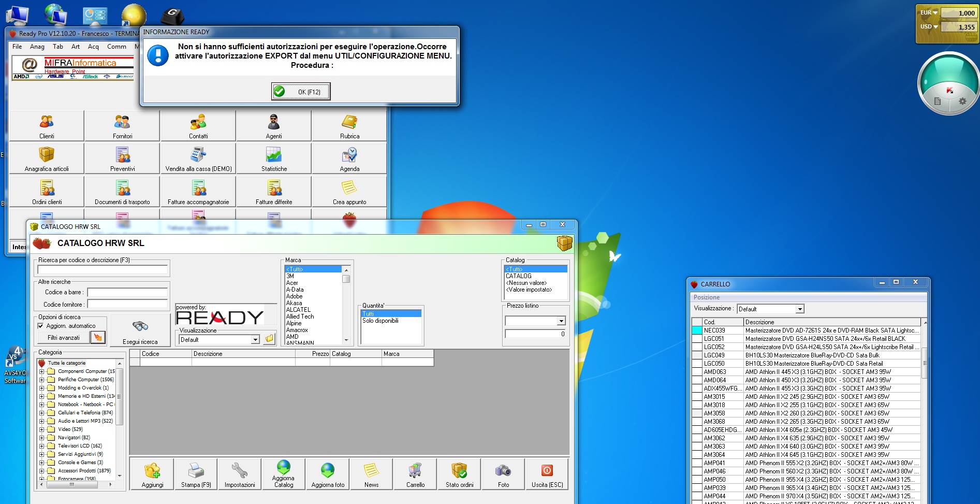Open the Carrello from catalog toolbar
The height and width of the screenshot is (504, 980).
tap(415, 474)
